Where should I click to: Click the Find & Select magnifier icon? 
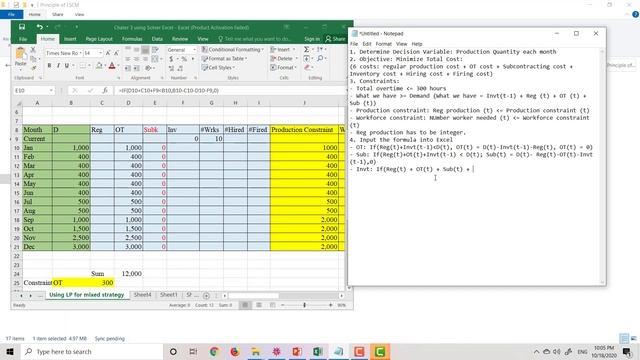pyautogui.click(x=320, y=58)
